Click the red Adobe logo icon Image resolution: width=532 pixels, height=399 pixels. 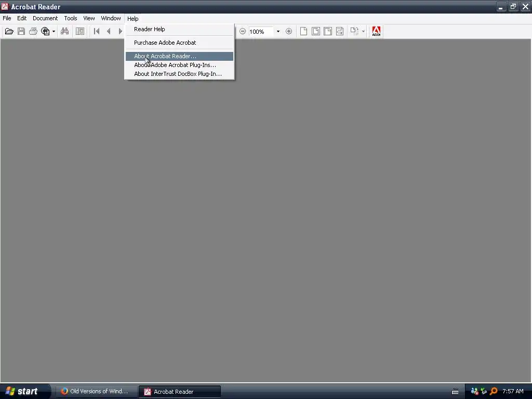376,32
